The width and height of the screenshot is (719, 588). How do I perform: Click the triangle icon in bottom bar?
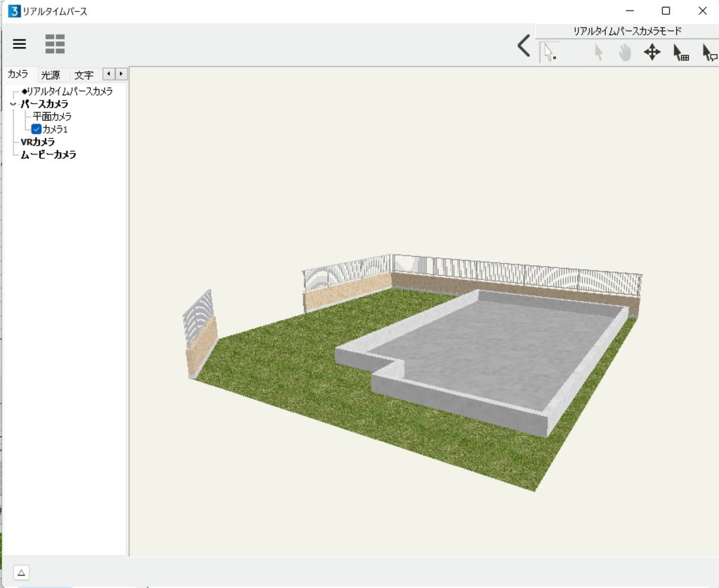coord(21,573)
